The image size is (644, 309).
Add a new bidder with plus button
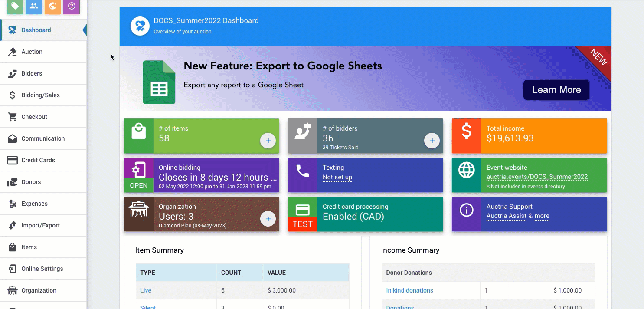click(x=432, y=141)
